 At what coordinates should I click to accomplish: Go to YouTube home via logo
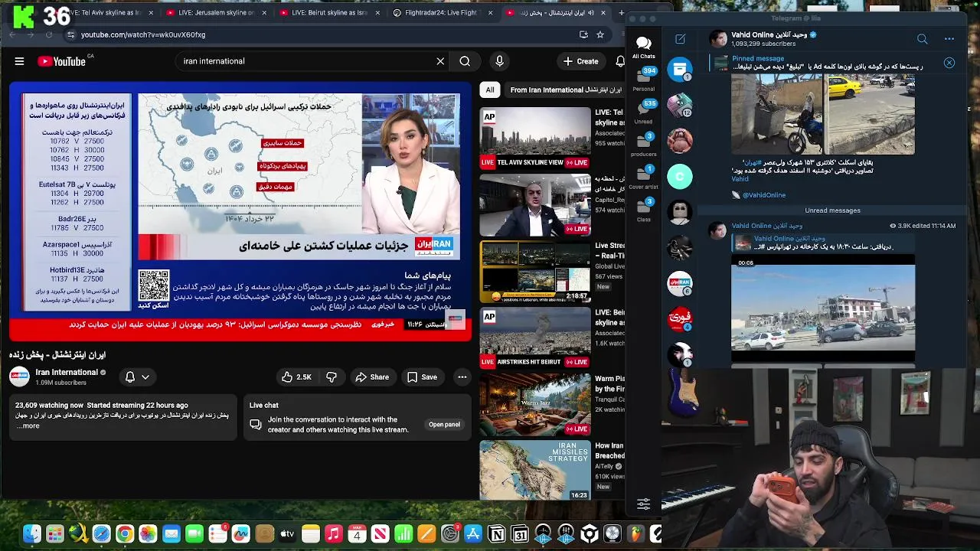(x=61, y=61)
